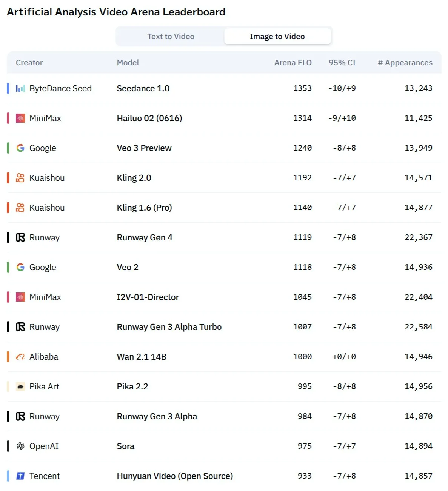This screenshot has height=491, width=448.
Task: Click the Kuaishou name in the Kling 2.0 row
Action: [47, 178]
